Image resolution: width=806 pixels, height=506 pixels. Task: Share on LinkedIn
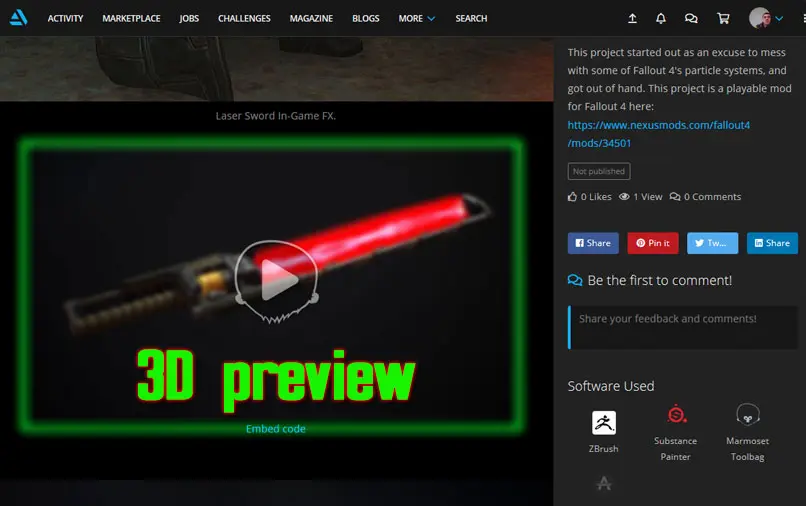coord(772,243)
